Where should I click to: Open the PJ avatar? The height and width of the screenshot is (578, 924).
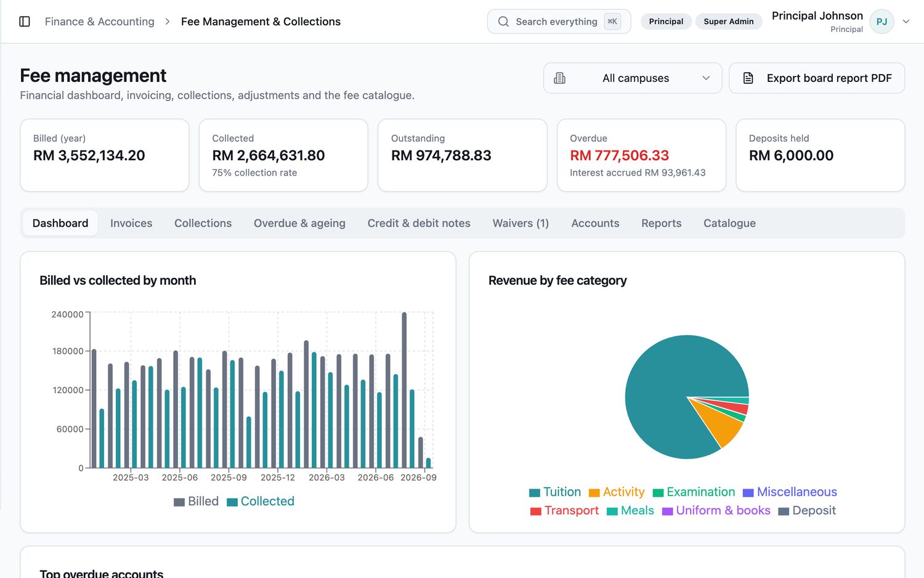tap(881, 22)
